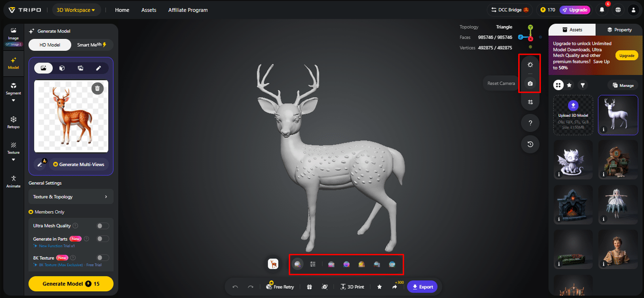
Task: Click the purple Upgrade button in header
Action: click(x=575, y=10)
